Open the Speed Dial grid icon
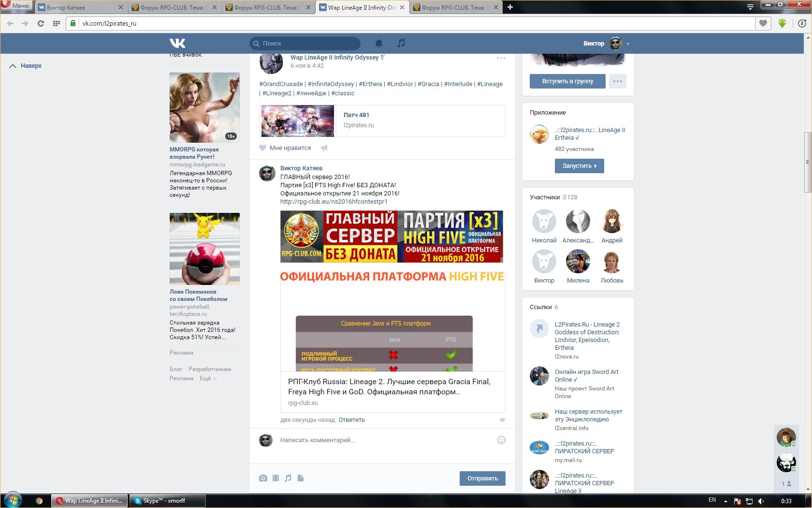Viewport: 812px width, 508px height. pos(56,23)
